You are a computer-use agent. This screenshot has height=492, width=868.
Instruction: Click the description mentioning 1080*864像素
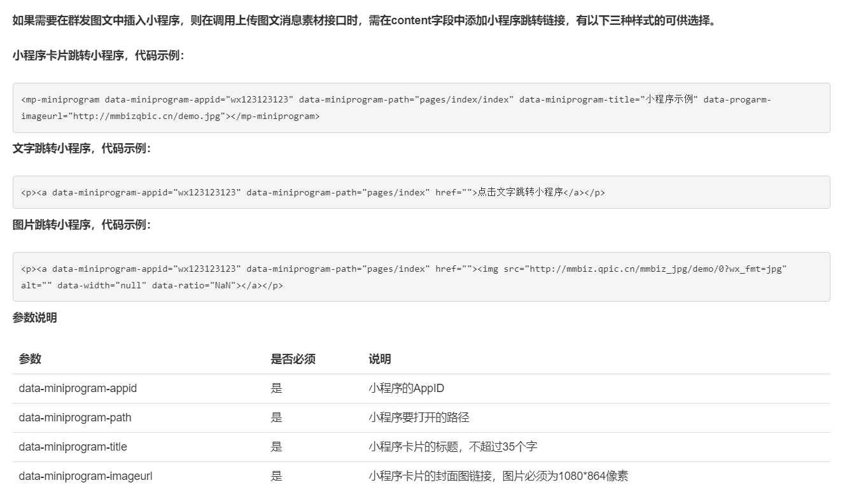coord(498,476)
